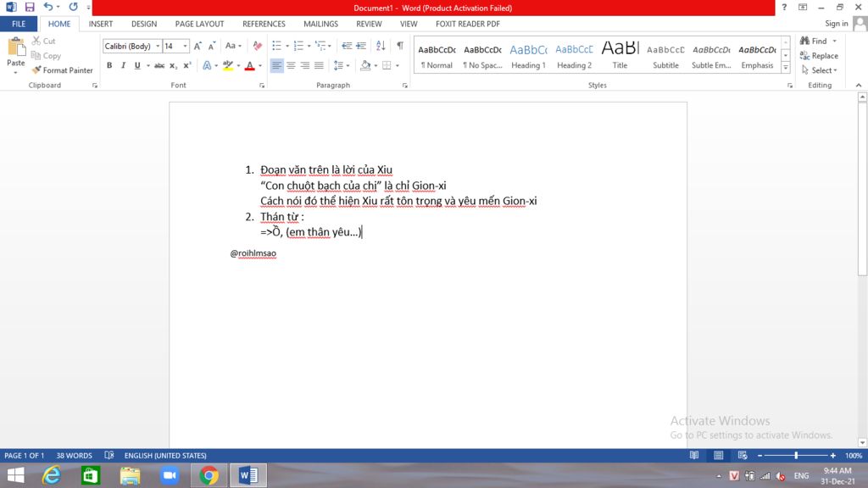This screenshot has width=868, height=488.
Task: Open Word Help question mark
Action: [784, 7]
